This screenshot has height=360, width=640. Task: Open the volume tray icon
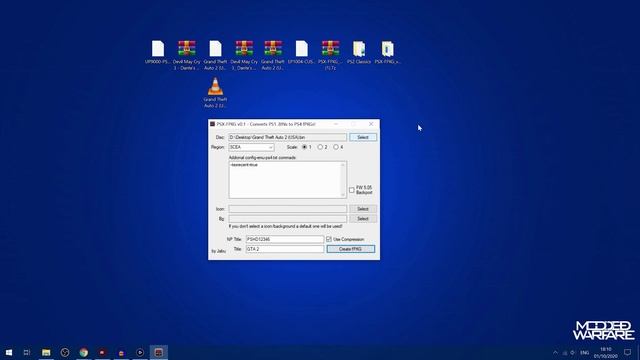tap(573, 353)
